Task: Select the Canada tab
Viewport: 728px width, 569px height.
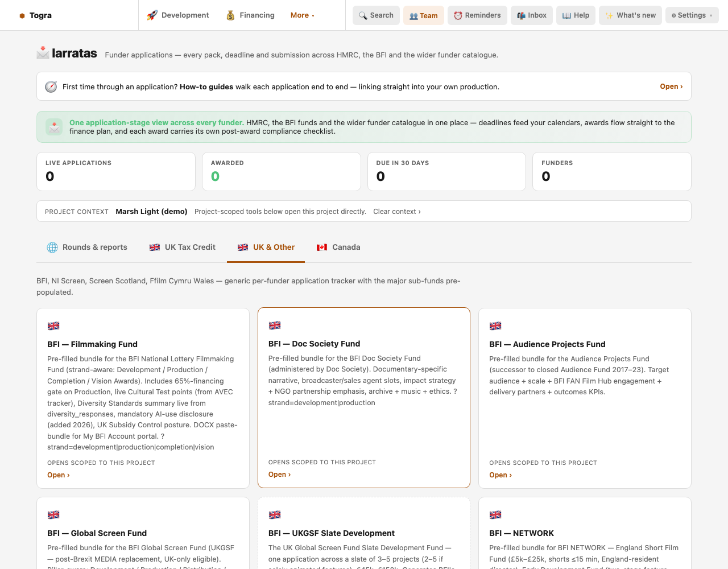Action: pyautogui.click(x=338, y=248)
